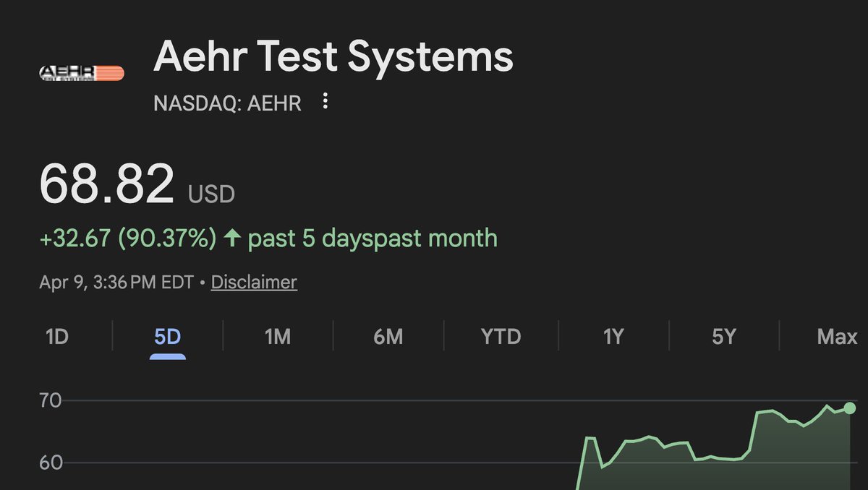This screenshot has width=868, height=490.
Task: Click the Aehr Test Systems title
Action: pos(333,57)
